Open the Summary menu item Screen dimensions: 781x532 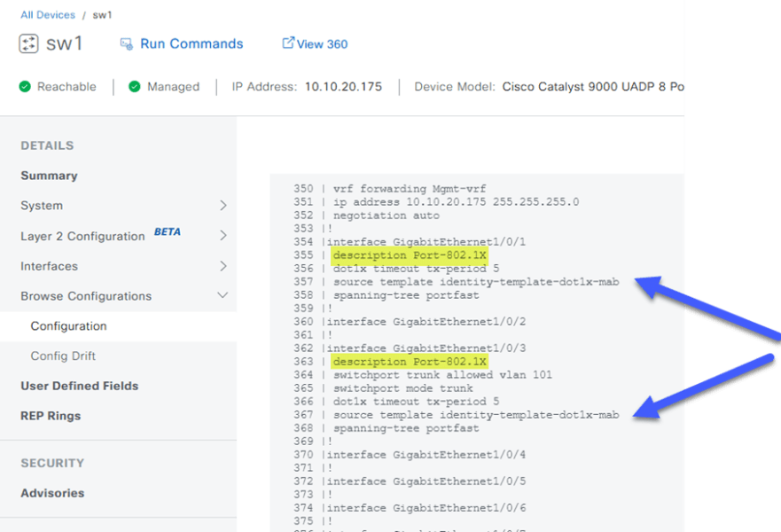click(x=49, y=176)
